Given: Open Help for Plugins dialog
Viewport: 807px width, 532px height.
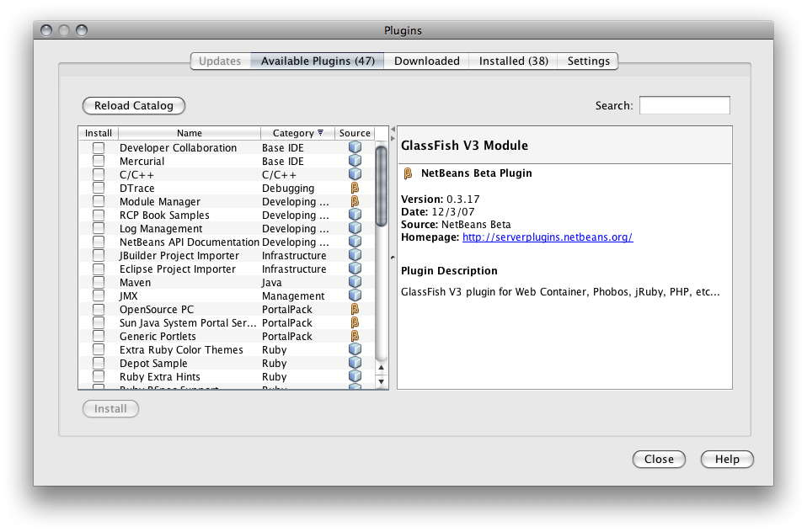Looking at the screenshot, I should 727,459.
